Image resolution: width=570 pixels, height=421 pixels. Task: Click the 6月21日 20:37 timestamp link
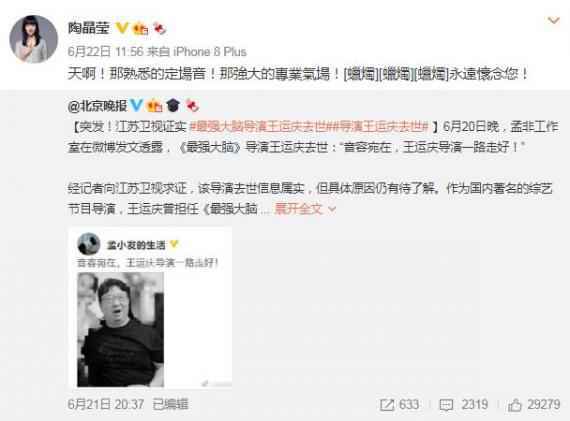(106, 404)
